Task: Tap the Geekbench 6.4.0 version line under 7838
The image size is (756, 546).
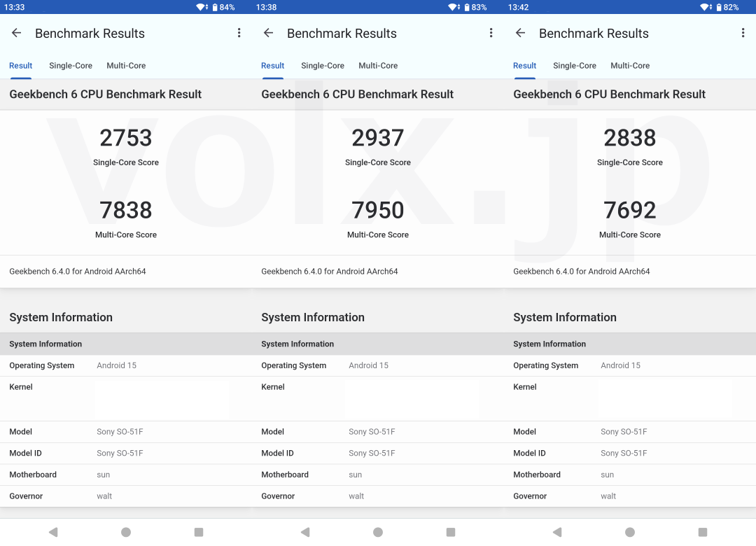Action: pyautogui.click(x=78, y=272)
